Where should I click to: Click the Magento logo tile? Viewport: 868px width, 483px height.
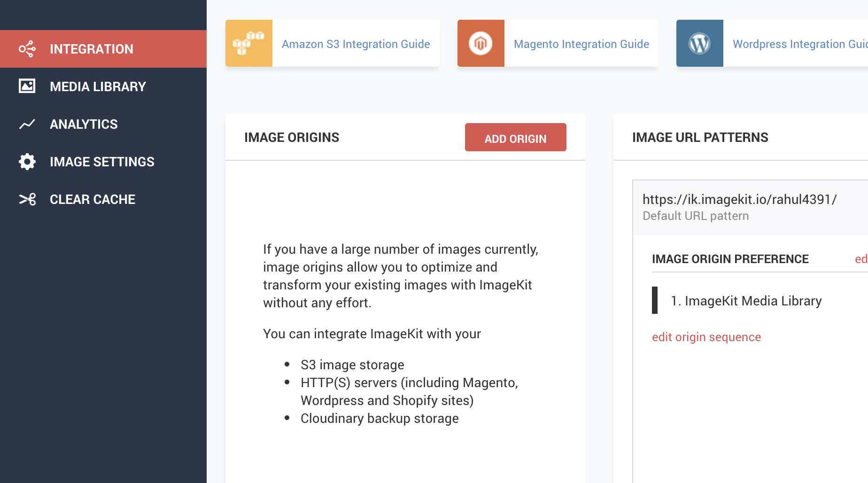[481, 43]
